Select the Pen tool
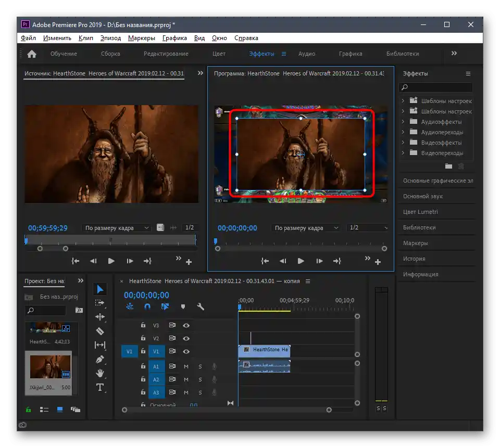This screenshot has height=448, width=500. pyautogui.click(x=100, y=359)
